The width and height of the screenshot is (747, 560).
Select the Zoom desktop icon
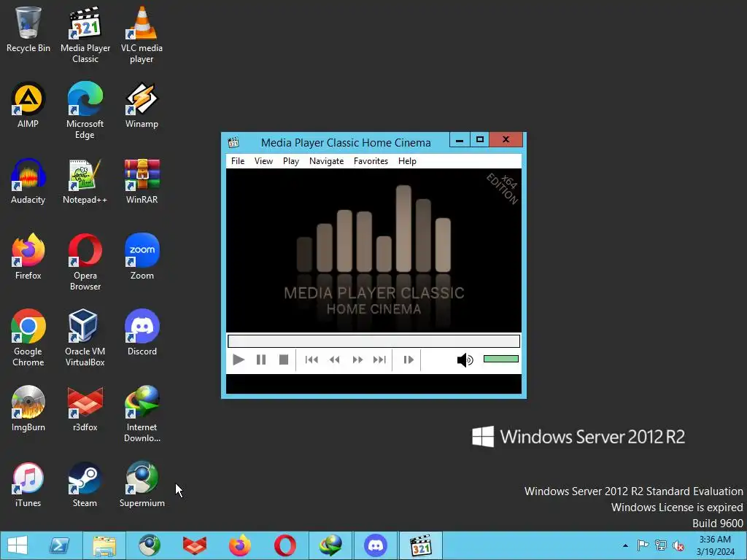142,257
